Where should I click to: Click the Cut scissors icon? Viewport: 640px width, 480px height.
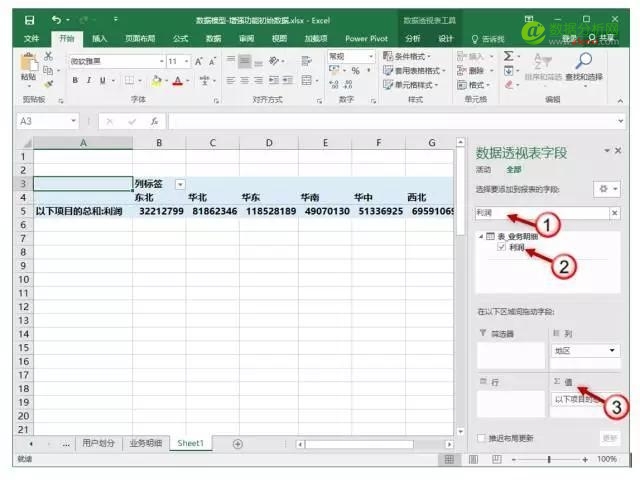coord(48,56)
